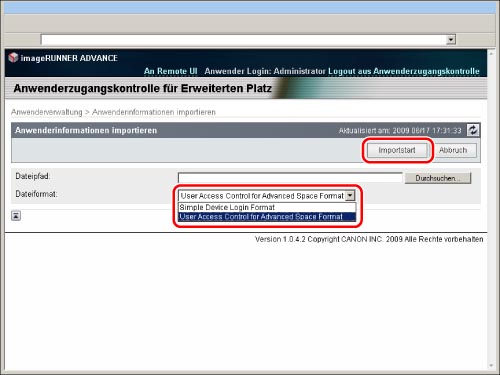Go to Anwenderverwaltung breadcrumb link
Image resolution: width=500 pixels, height=375 pixels.
coord(47,112)
